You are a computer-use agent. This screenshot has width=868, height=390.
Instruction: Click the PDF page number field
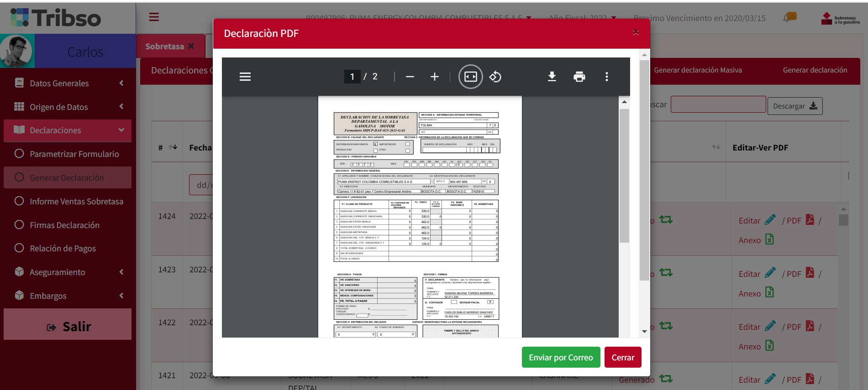click(x=352, y=77)
